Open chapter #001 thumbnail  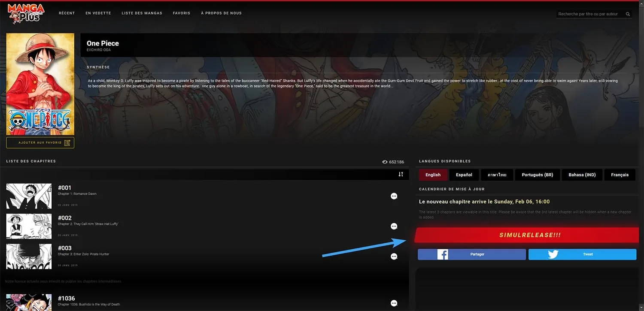(29, 196)
